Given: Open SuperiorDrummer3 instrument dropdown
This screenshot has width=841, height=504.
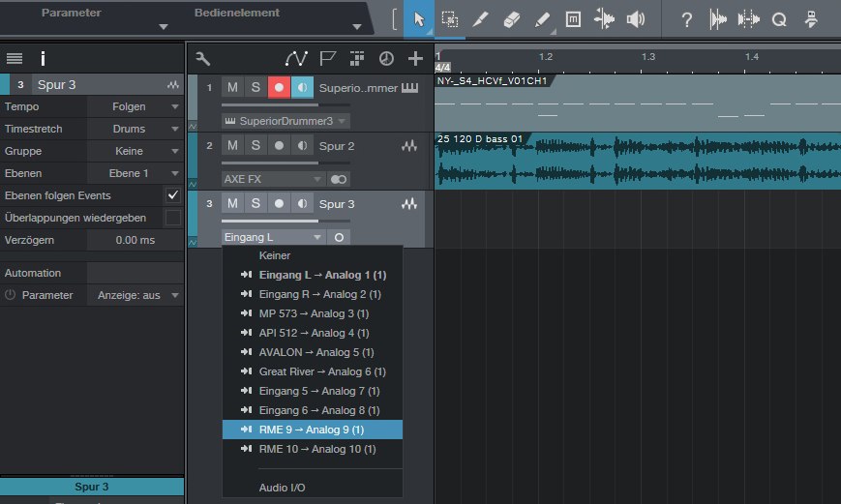Looking at the screenshot, I should 285,121.
